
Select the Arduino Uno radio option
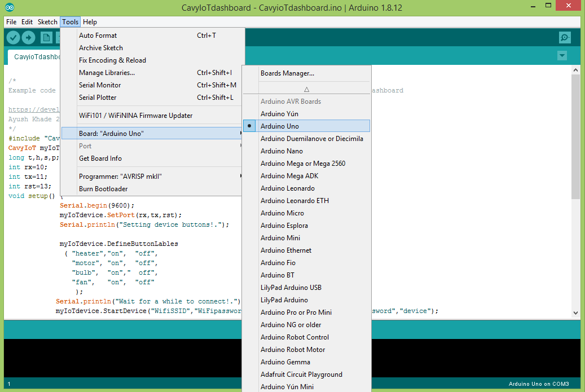(x=280, y=126)
